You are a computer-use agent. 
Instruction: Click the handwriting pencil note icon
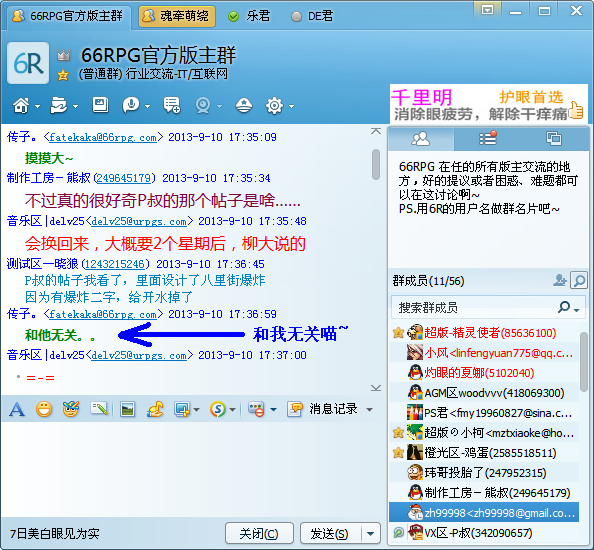pyautogui.click(x=99, y=409)
